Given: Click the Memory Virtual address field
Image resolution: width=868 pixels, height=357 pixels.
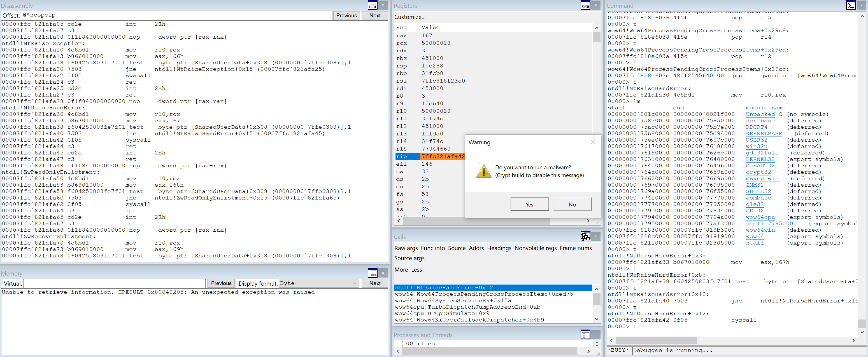Looking at the screenshot, I should pos(114,283).
